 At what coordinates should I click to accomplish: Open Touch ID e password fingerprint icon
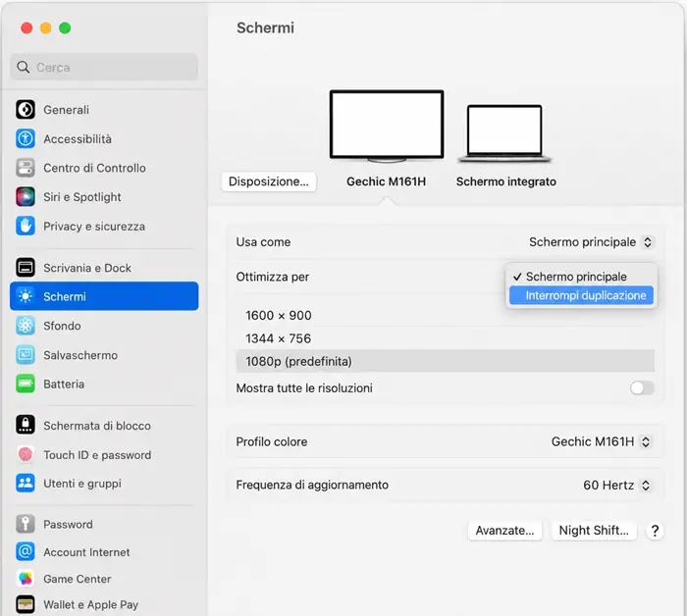coord(26,454)
